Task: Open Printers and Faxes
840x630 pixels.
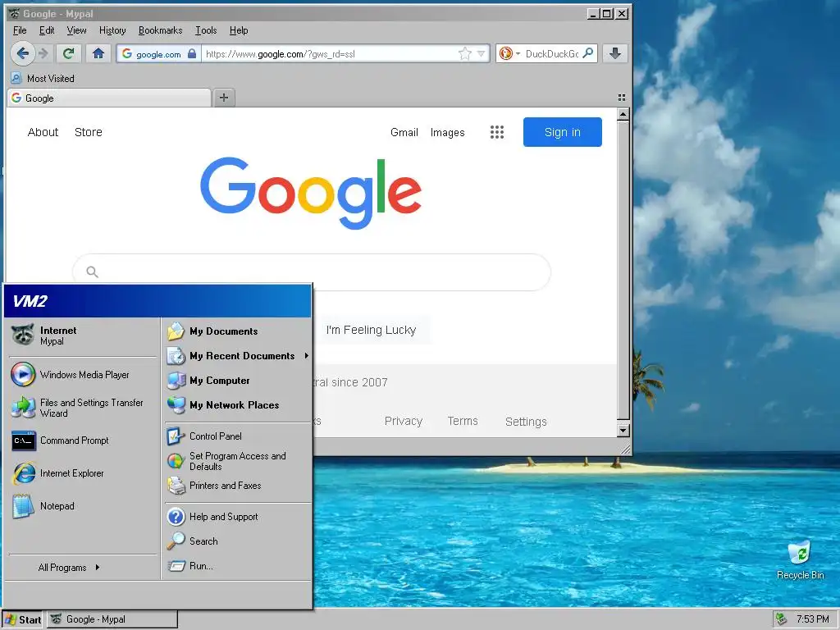Action: click(237, 486)
